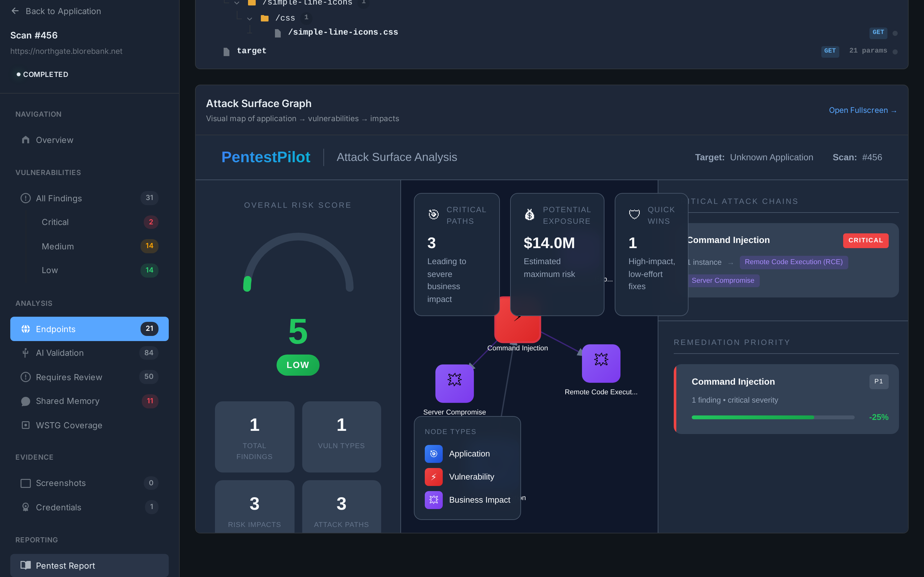
Task: Click the Remote Code Execution impact node
Action: (x=601, y=363)
